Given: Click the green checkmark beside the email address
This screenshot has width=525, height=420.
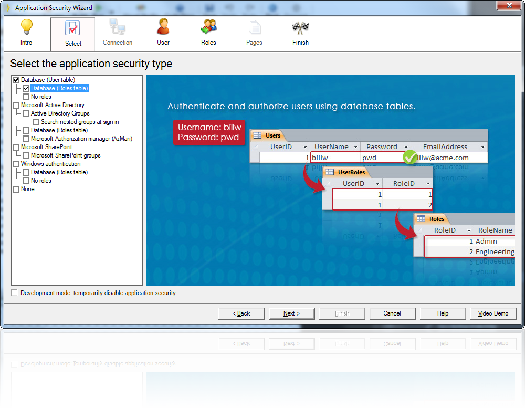Looking at the screenshot, I should [410, 157].
